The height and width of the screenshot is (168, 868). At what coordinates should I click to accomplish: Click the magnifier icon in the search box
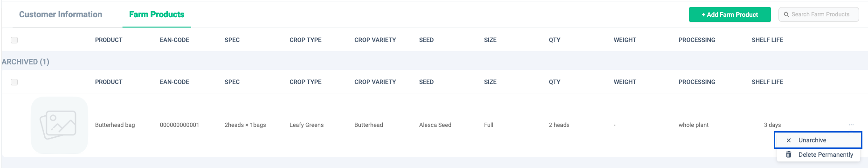(786, 14)
